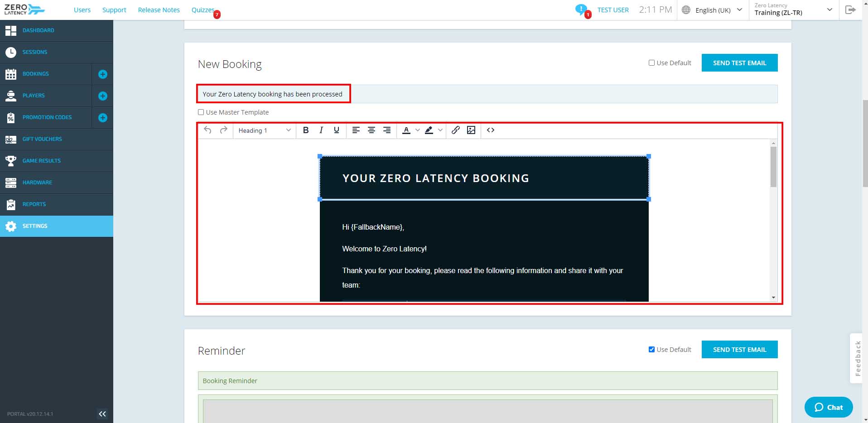This screenshot has height=423, width=868.
Task: Click the editor's vertical scrollbar thumb
Action: point(773,167)
